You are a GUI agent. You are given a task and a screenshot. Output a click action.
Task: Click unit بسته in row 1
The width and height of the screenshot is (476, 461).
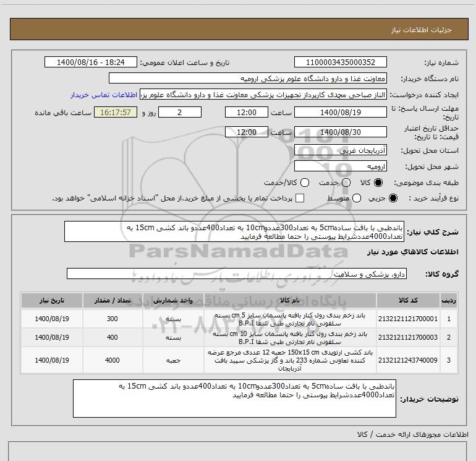(x=173, y=319)
